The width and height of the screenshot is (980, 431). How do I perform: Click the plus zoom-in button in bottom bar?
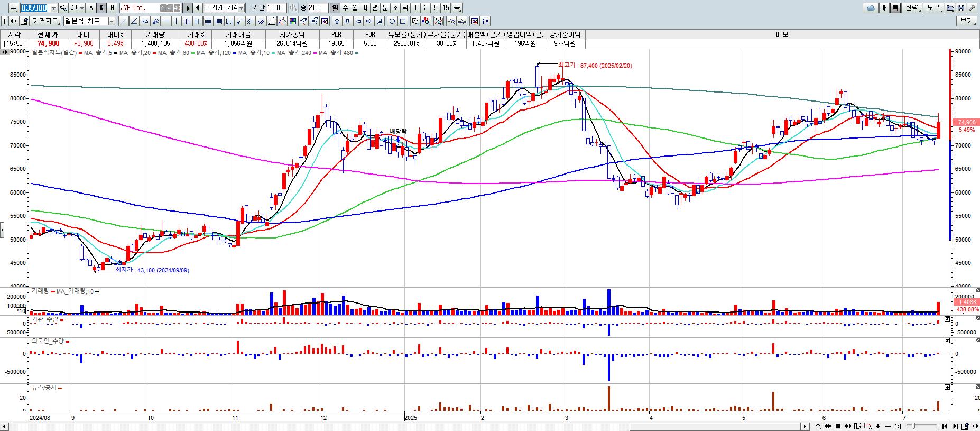click(878, 426)
